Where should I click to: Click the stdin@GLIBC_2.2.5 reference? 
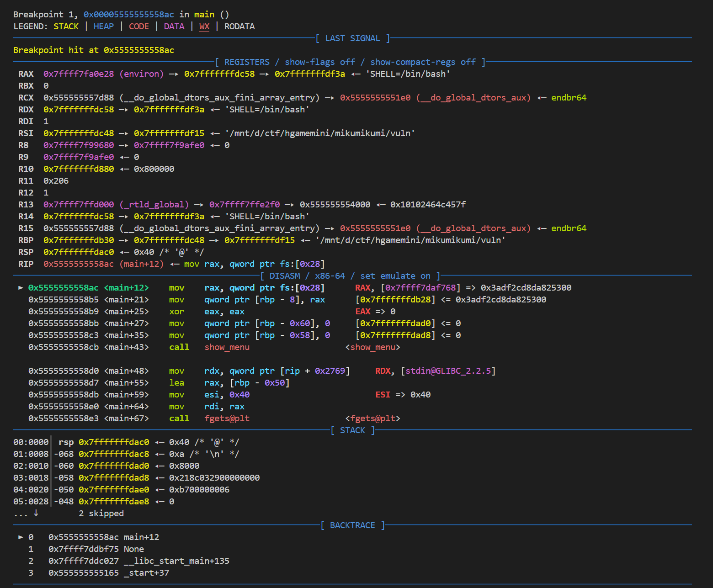tap(448, 371)
